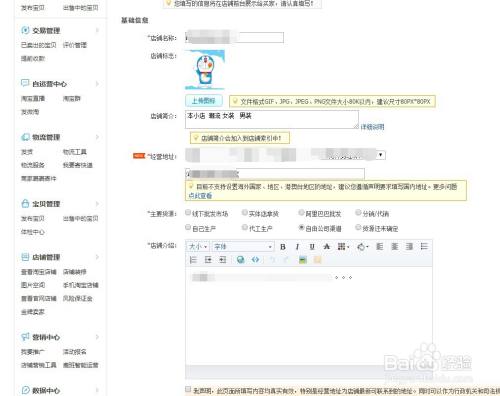Insert a hyperlink using globe icon
500x396 pixels.
coord(240,260)
